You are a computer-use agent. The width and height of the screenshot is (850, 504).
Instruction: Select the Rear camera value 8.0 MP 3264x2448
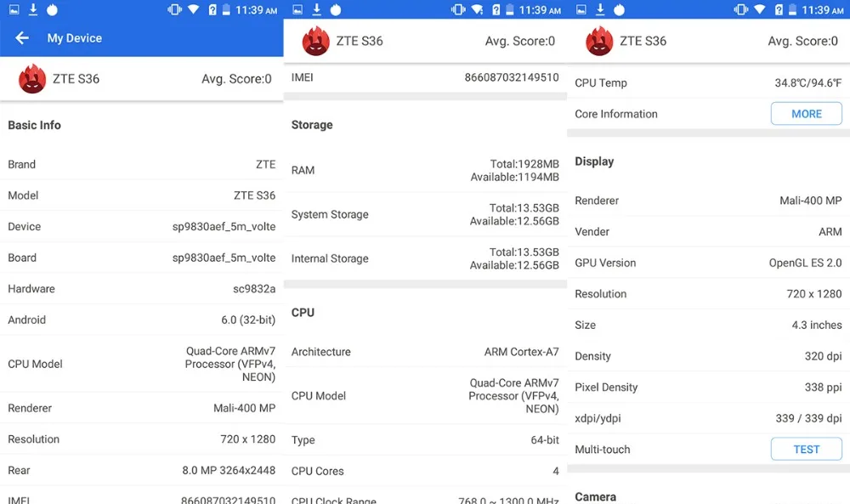click(x=229, y=470)
